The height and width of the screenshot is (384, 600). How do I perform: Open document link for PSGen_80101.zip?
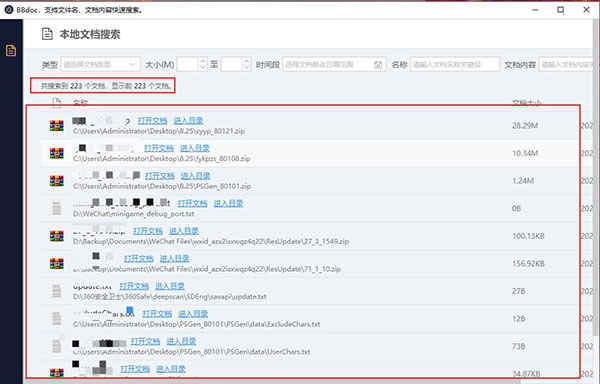(x=160, y=176)
